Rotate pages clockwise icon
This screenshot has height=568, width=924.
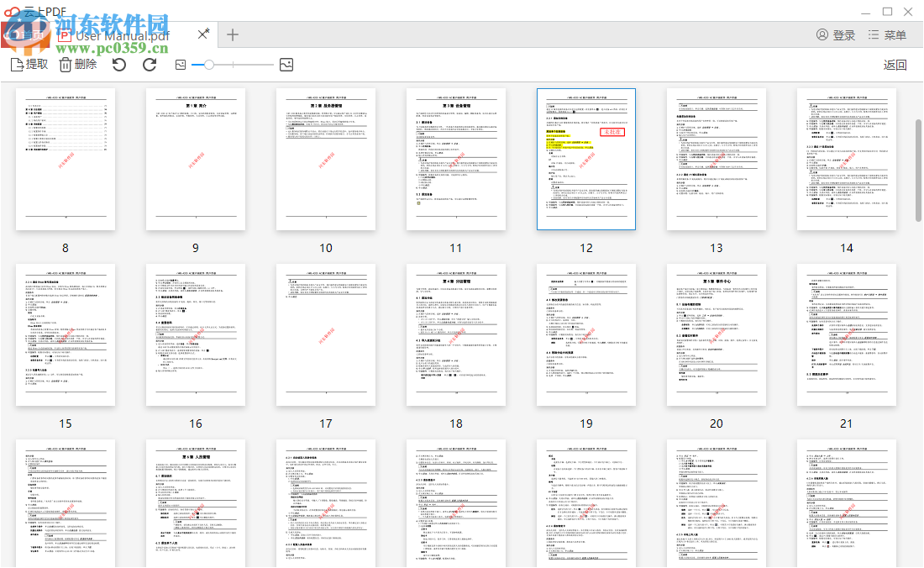[x=150, y=65]
